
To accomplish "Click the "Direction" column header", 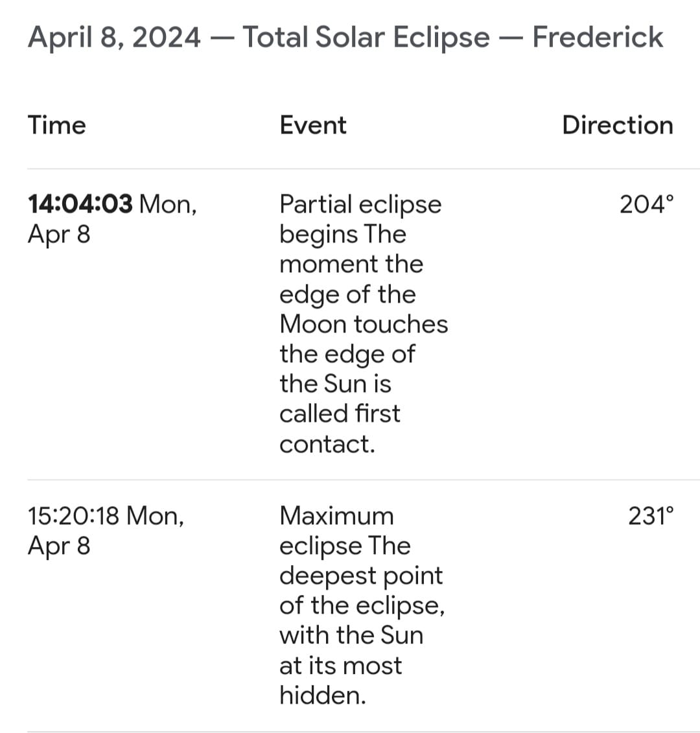I will click(x=617, y=125).
